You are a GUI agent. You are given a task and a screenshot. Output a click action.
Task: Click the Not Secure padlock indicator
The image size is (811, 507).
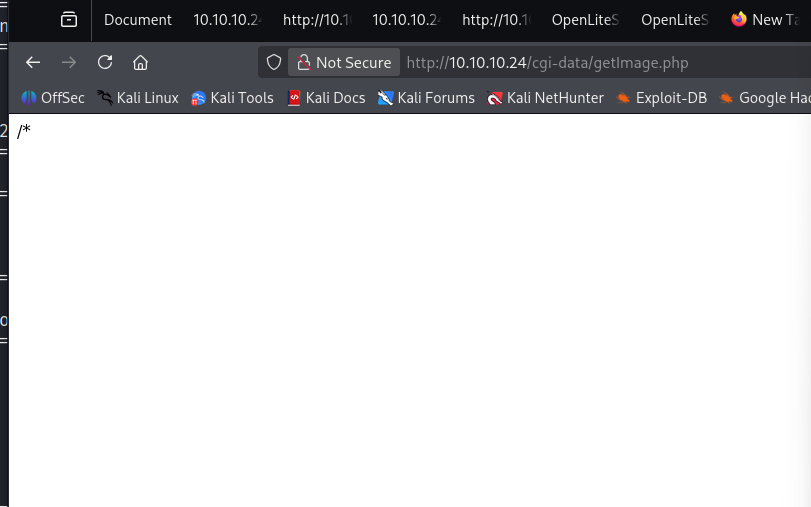pyautogui.click(x=343, y=63)
